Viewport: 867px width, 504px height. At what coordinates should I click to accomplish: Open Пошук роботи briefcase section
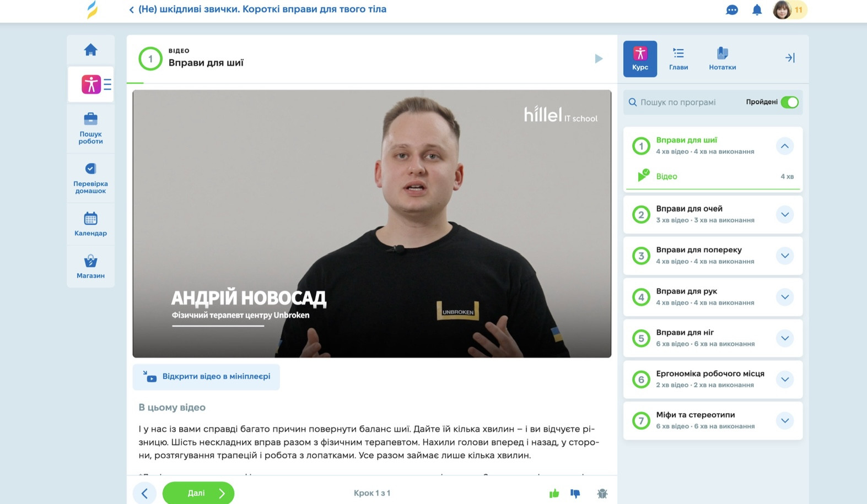pos(90,128)
